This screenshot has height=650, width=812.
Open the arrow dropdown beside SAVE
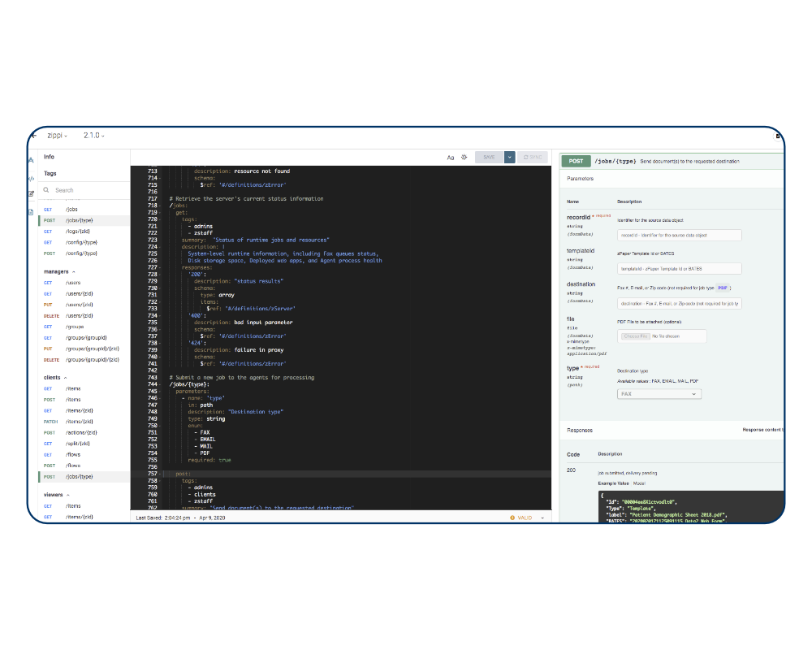pos(510,157)
